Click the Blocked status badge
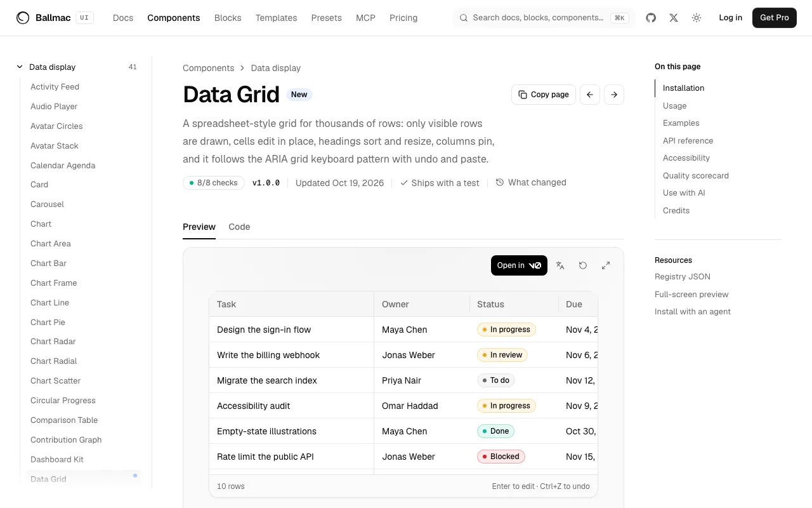 501,457
